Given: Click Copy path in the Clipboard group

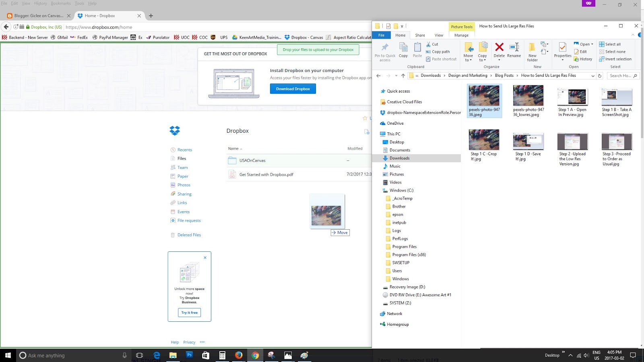Looking at the screenshot, I should (438, 51).
